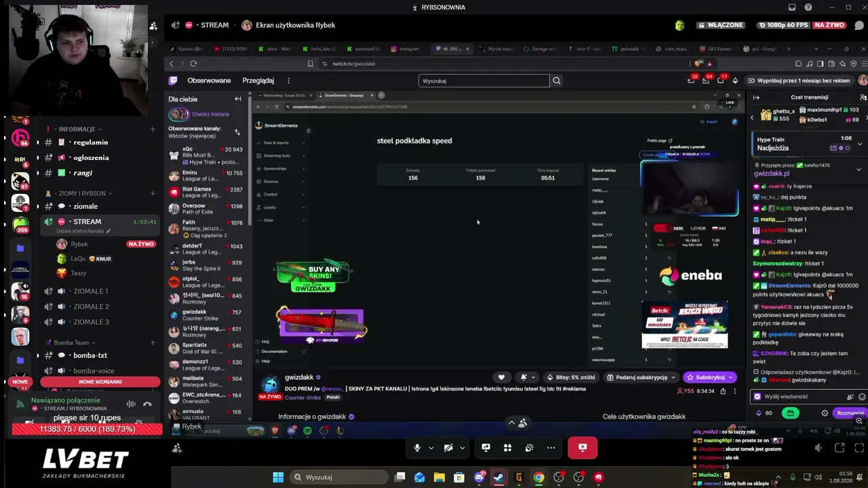This screenshot has width=868, height=488.
Task: Reload page in shared browser
Action: point(193,64)
